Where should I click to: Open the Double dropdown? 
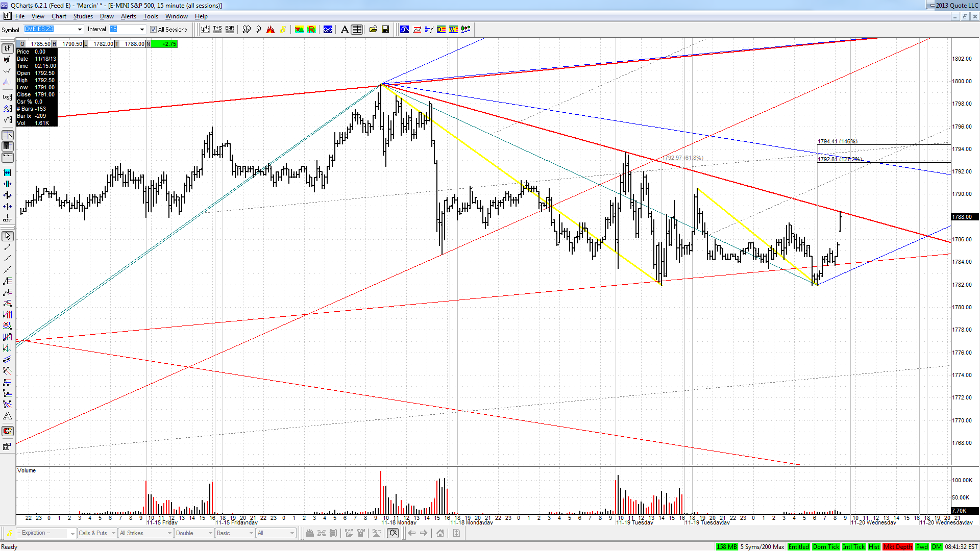click(194, 533)
